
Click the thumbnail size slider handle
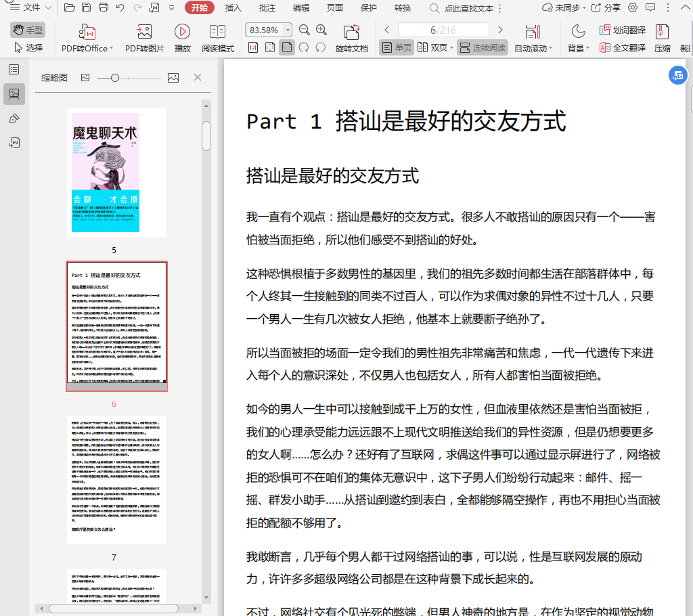tap(115, 78)
